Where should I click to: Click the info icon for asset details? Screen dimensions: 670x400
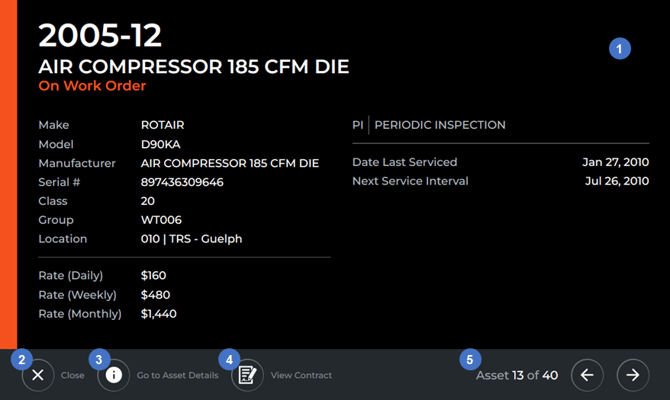pyautogui.click(x=114, y=375)
